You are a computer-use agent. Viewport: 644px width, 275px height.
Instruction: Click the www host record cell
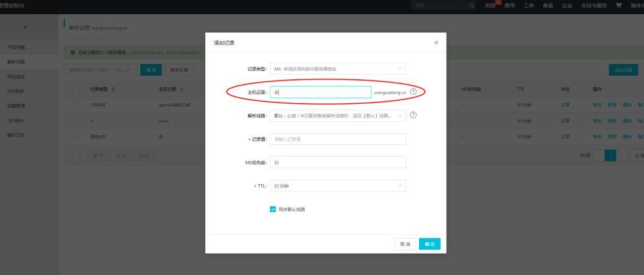(x=163, y=121)
